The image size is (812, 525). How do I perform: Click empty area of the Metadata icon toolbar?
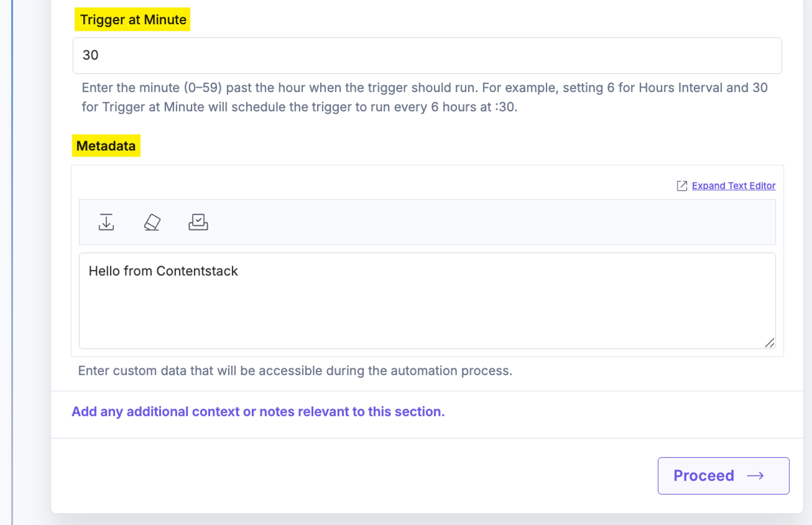click(477, 222)
